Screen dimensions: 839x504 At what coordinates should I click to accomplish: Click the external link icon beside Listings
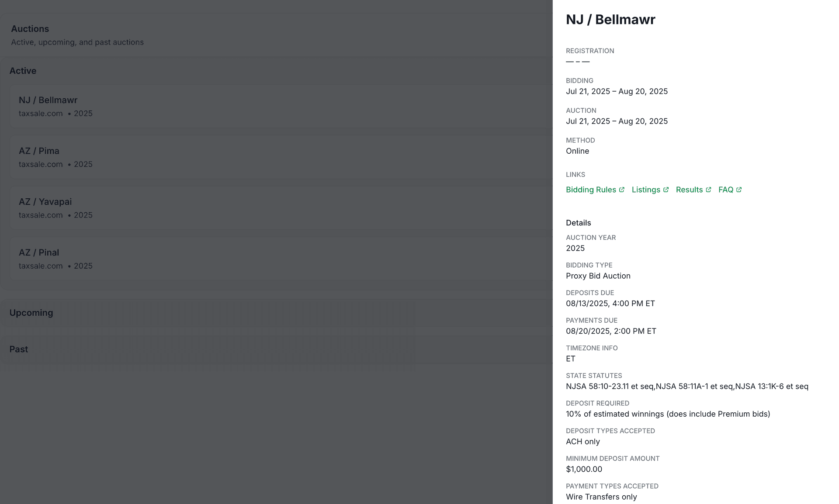(666, 189)
